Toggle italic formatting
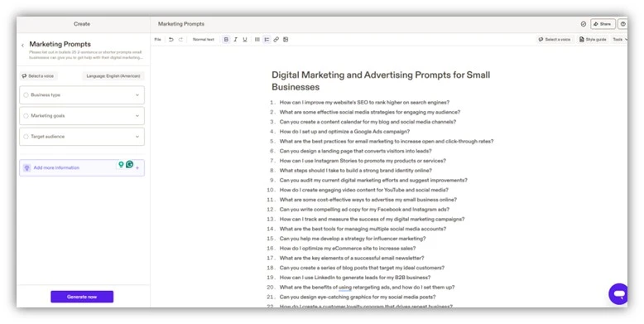644x324 pixels. click(235, 40)
